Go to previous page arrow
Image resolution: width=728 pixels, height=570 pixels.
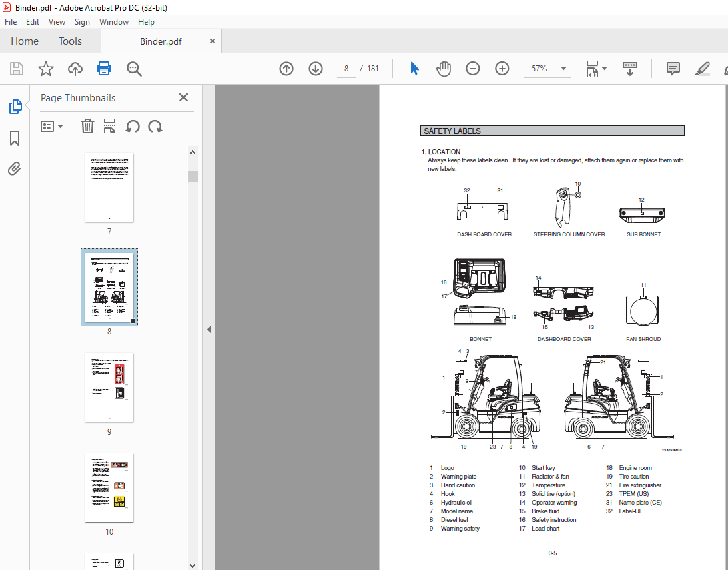[x=286, y=69]
